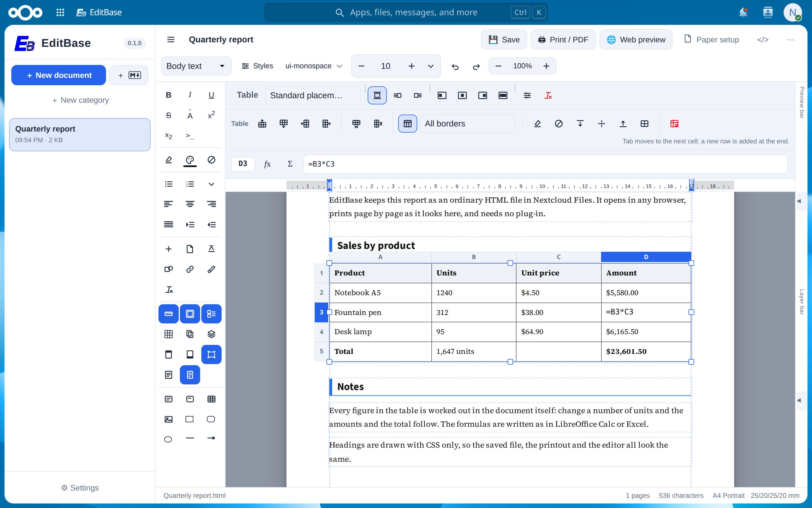Open the hamburger menu
Viewport: 812px width, 508px height.
[x=171, y=40]
